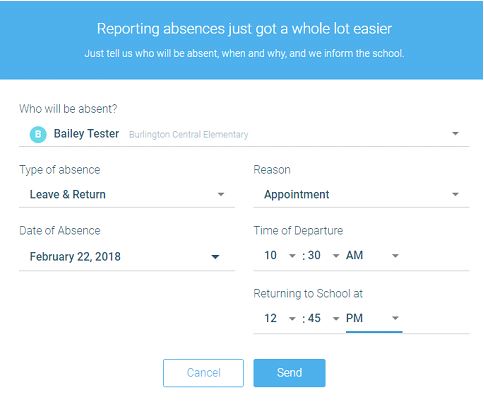Open the Reason dropdown arrow
Image resolution: width=484 pixels, height=404 pixels.
tap(455, 194)
